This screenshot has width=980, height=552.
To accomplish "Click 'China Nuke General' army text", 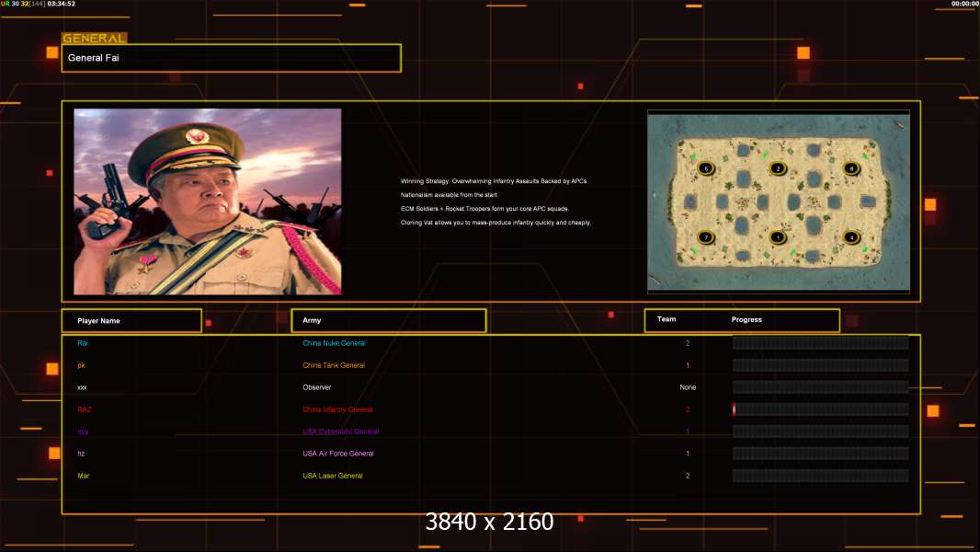I will click(334, 342).
